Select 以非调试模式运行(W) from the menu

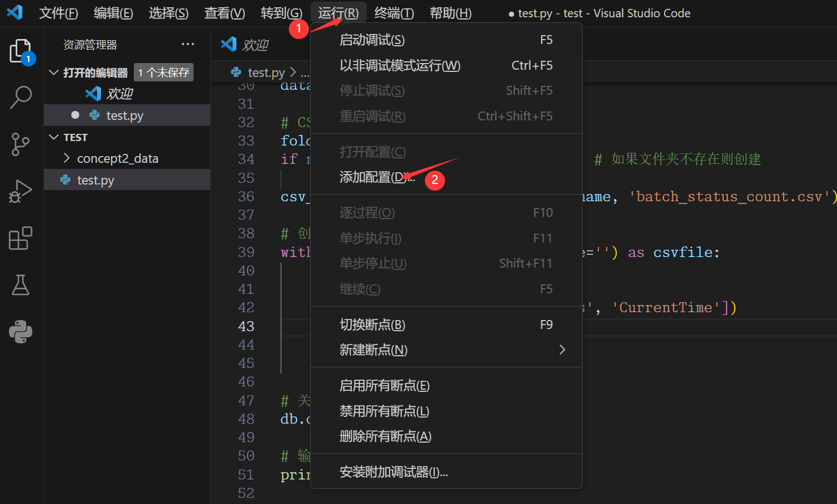tap(400, 65)
